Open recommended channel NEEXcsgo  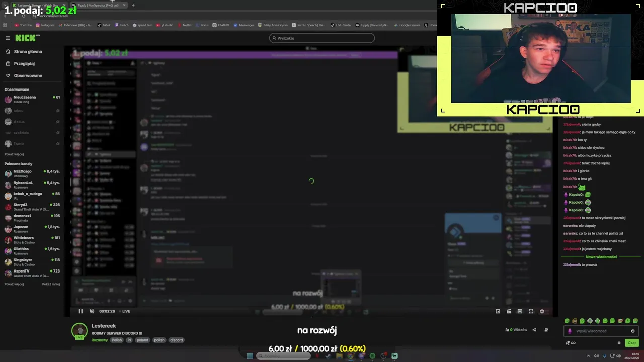pyautogui.click(x=32, y=173)
